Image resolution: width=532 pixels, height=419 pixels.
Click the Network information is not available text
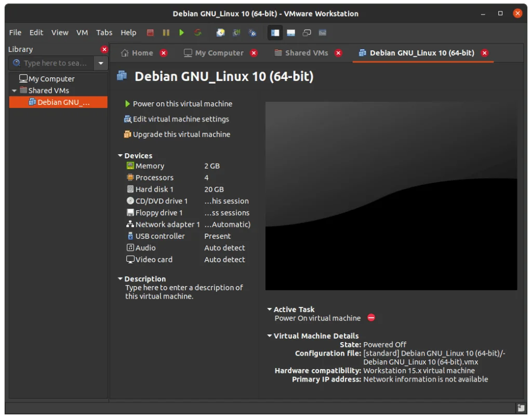tap(425, 380)
